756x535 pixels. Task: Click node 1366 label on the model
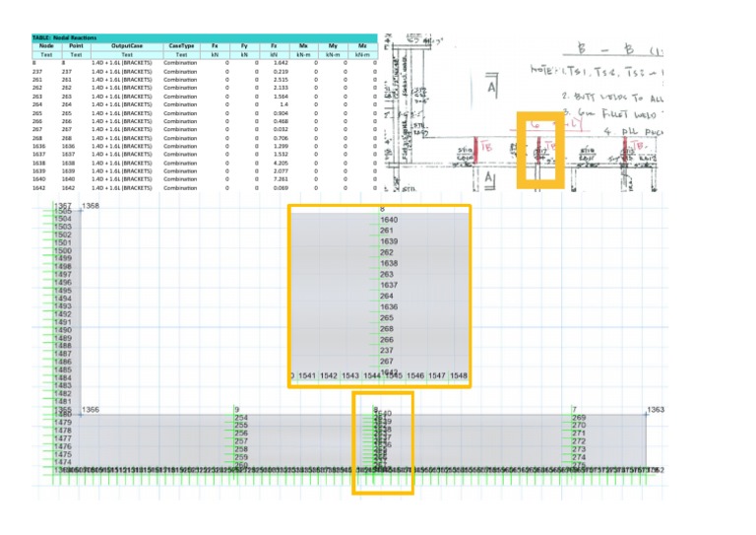(x=91, y=409)
